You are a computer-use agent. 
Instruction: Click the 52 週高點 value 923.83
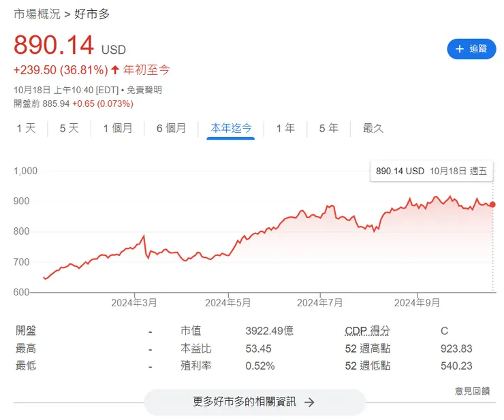tap(456, 349)
